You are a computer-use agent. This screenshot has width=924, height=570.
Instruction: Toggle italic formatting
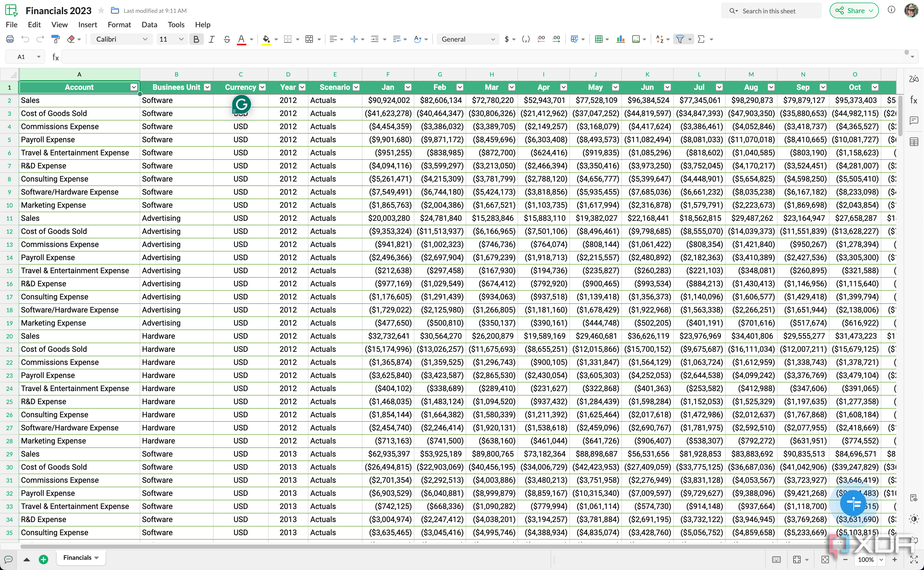[x=211, y=39]
